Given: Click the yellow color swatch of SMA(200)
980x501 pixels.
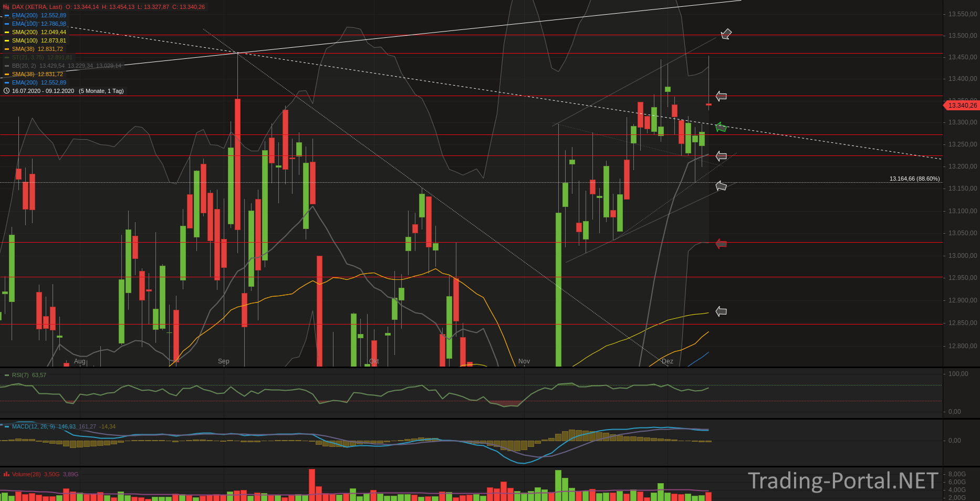Looking at the screenshot, I should point(7,32).
